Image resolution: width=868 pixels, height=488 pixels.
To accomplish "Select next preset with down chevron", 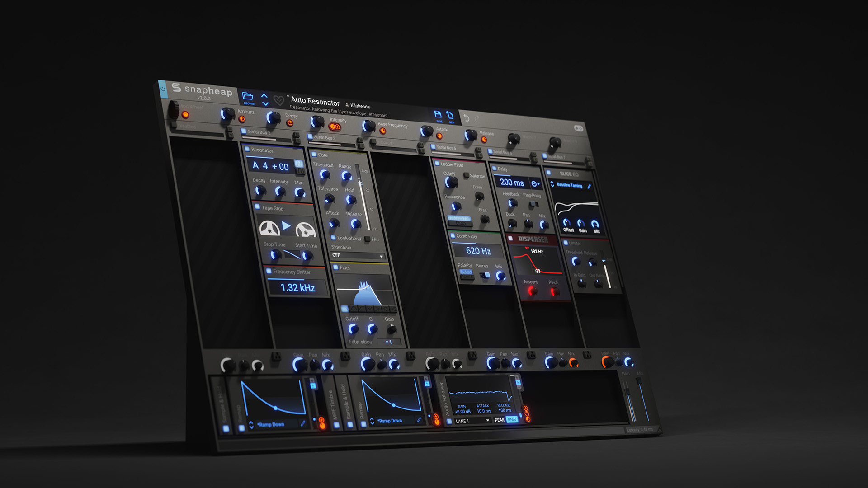I will coord(265,103).
